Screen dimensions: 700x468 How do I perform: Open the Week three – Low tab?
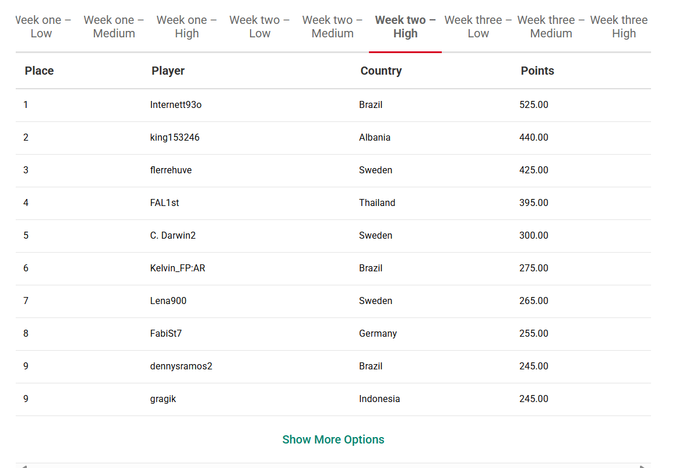click(478, 27)
